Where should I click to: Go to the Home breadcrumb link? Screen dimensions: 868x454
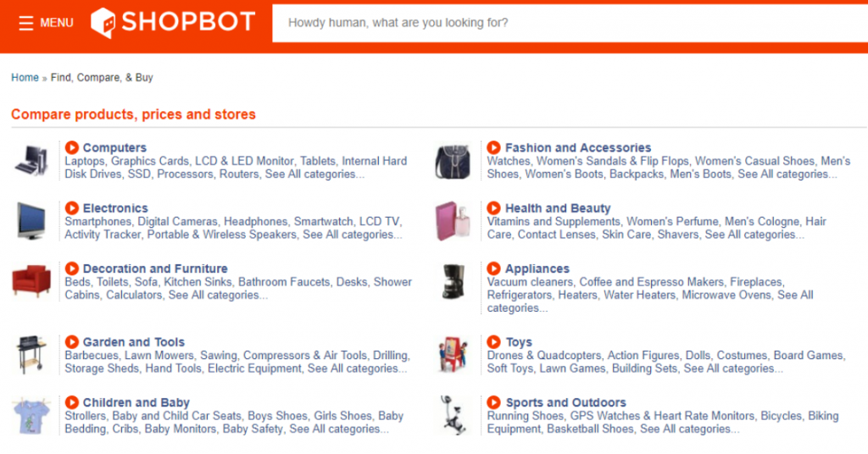click(25, 77)
